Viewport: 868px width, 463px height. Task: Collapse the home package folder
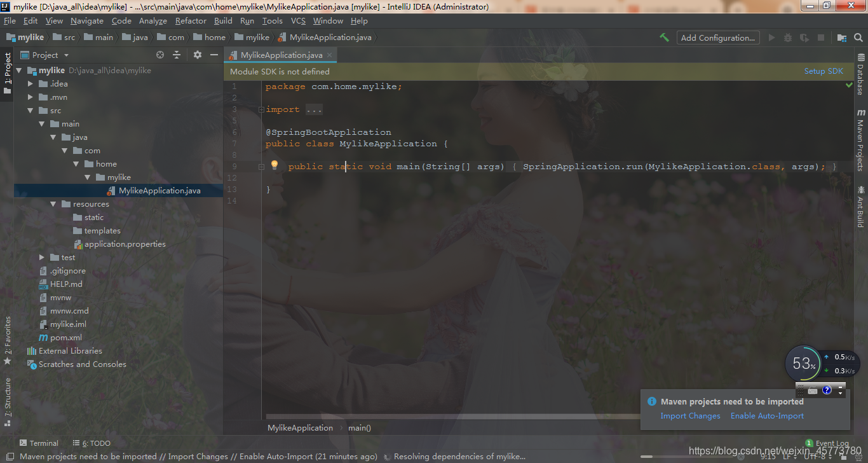click(x=76, y=163)
